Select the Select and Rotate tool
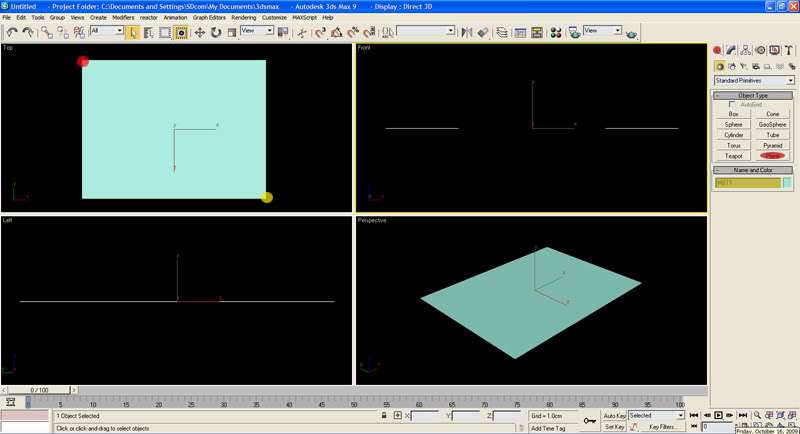This screenshot has width=800, height=434. 215,32
